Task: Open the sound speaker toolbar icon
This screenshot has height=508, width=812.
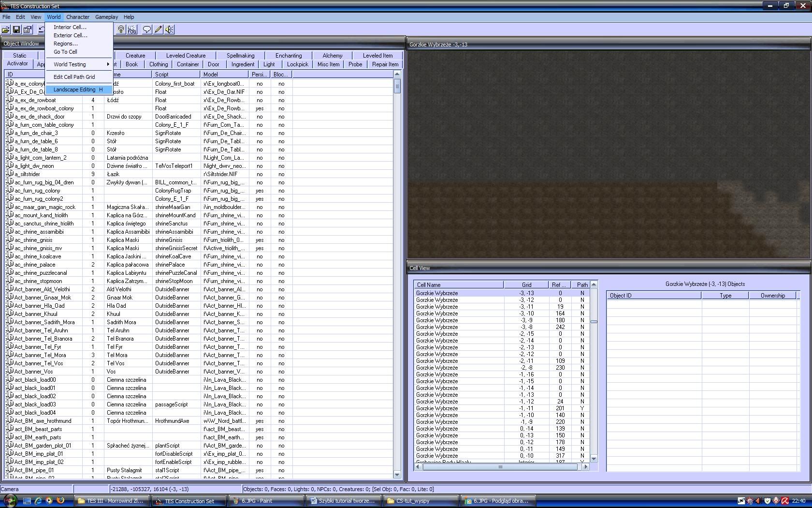Action: (169, 30)
